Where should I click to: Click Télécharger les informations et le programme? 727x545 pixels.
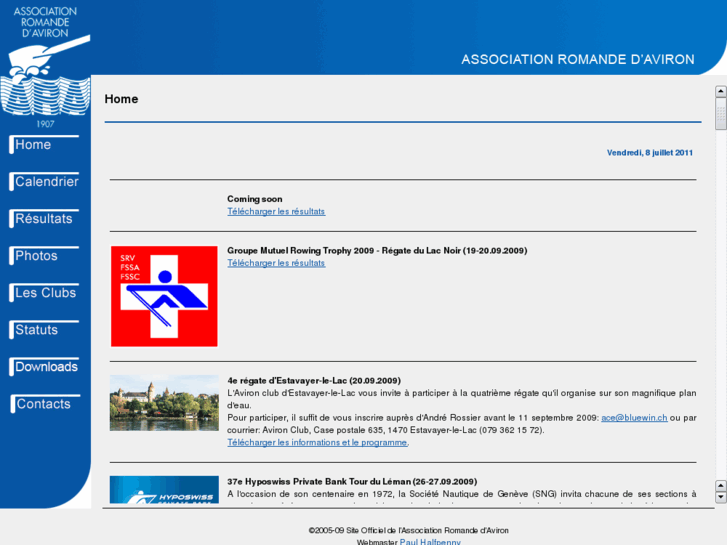[x=317, y=442]
